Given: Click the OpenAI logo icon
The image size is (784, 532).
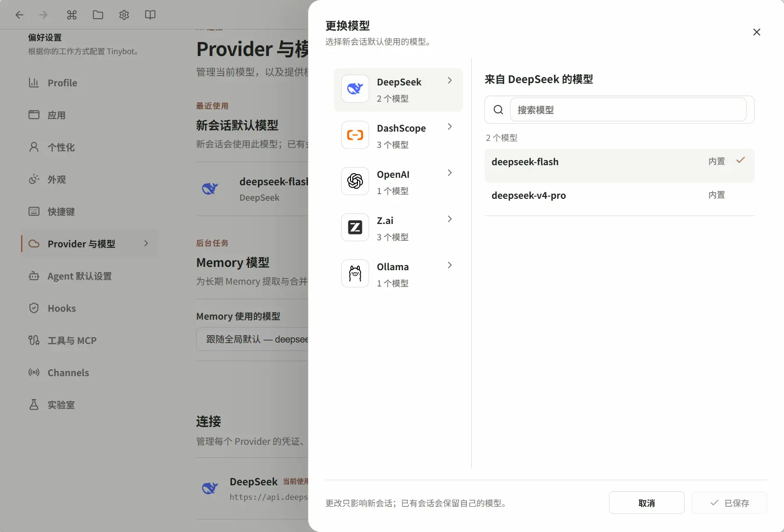Looking at the screenshot, I should point(355,181).
